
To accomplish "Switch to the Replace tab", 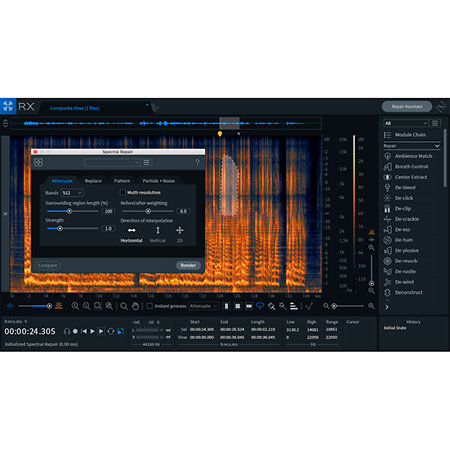I will pos(93,181).
